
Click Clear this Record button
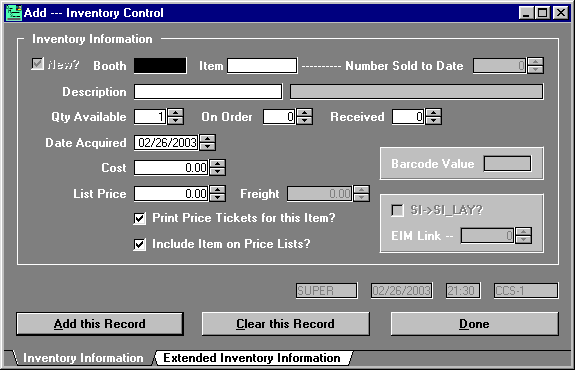point(285,324)
